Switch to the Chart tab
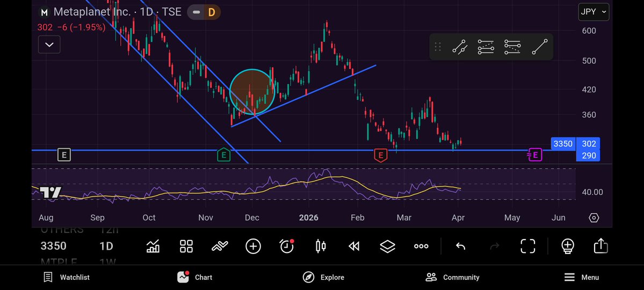Image resolution: width=644 pixels, height=290 pixels. [195, 277]
